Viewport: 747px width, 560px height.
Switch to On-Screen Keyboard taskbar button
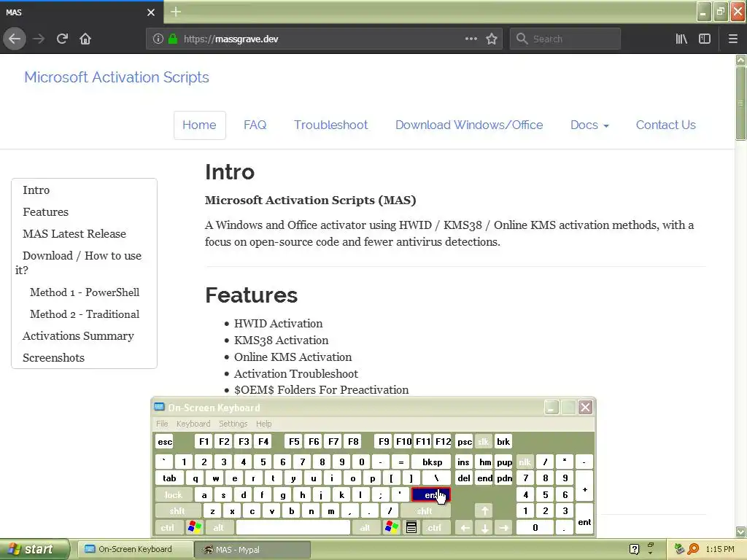(x=135, y=549)
